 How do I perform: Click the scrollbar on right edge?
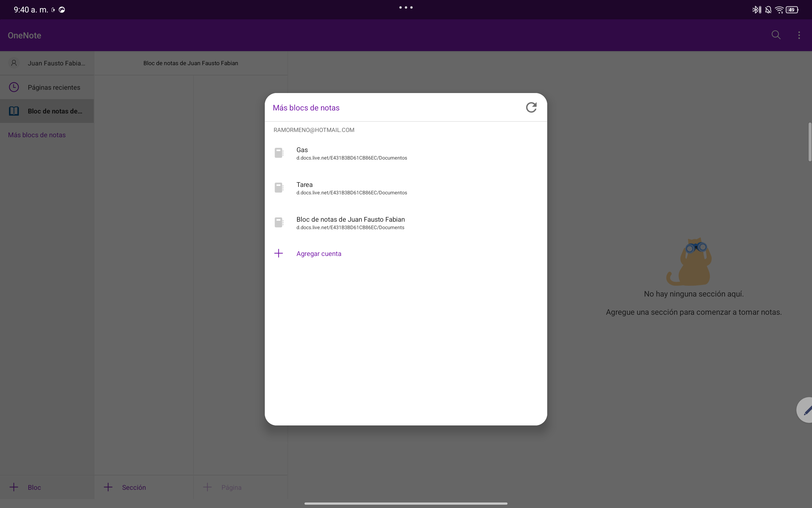810,142
